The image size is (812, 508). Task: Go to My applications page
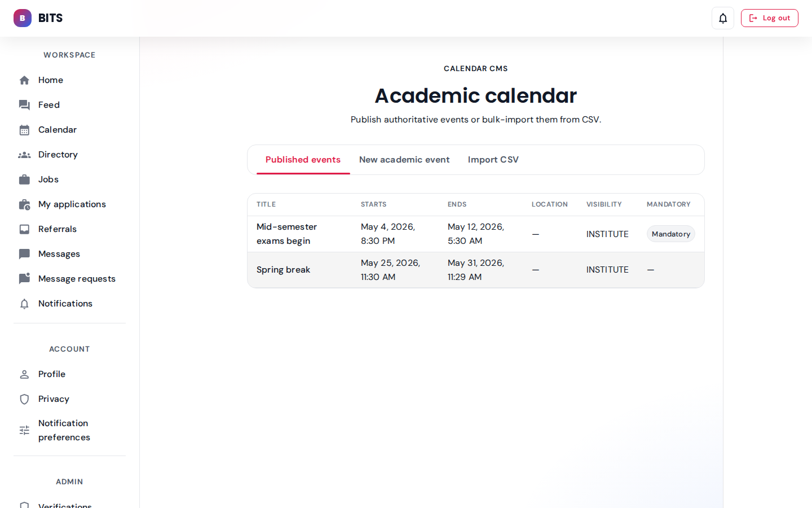pos(72,204)
